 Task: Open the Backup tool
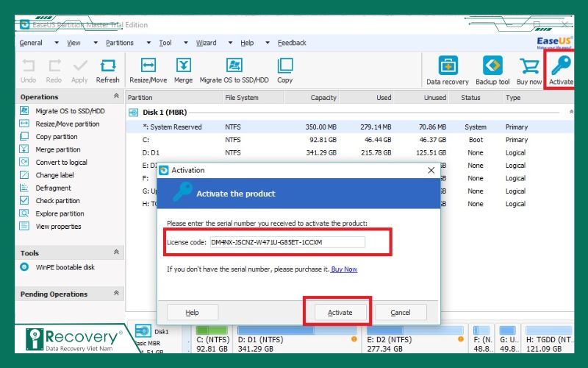pyautogui.click(x=492, y=71)
